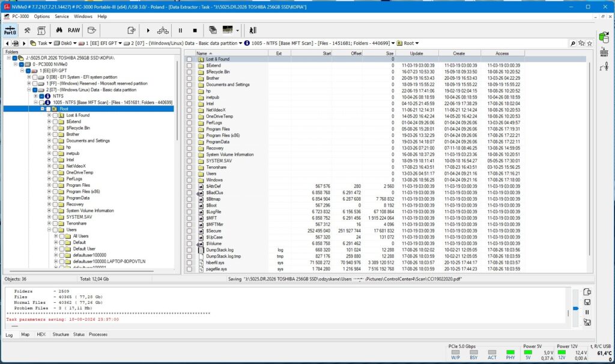The height and width of the screenshot is (364, 615).
Task: Check the $Recycle.Bin checkbox in file list
Action: coord(189,72)
